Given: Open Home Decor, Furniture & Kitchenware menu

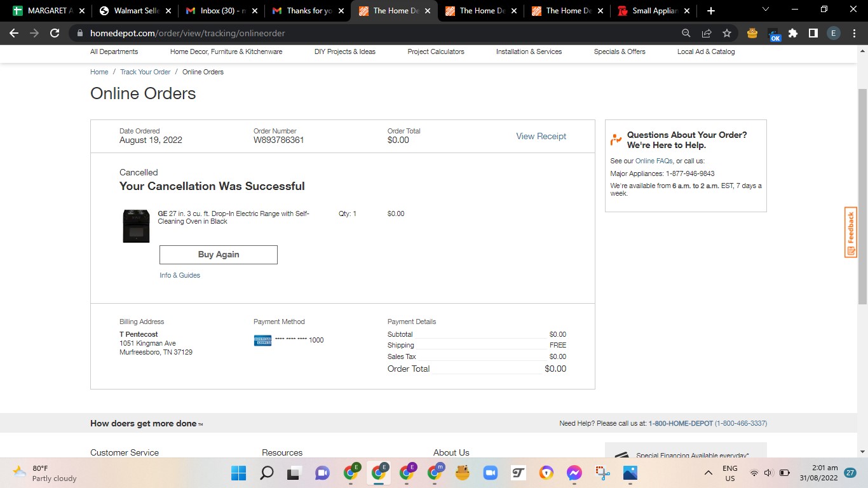Looking at the screenshot, I should [x=226, y=51].
